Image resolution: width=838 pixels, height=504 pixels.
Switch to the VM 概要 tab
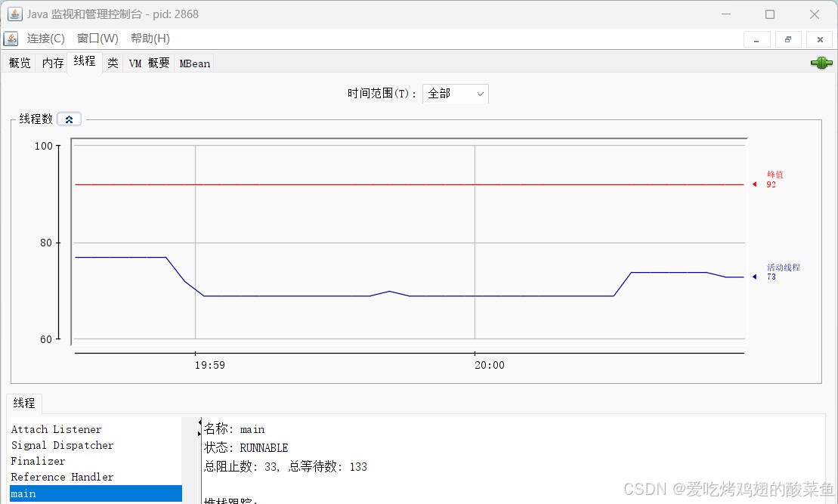[149, 63]
